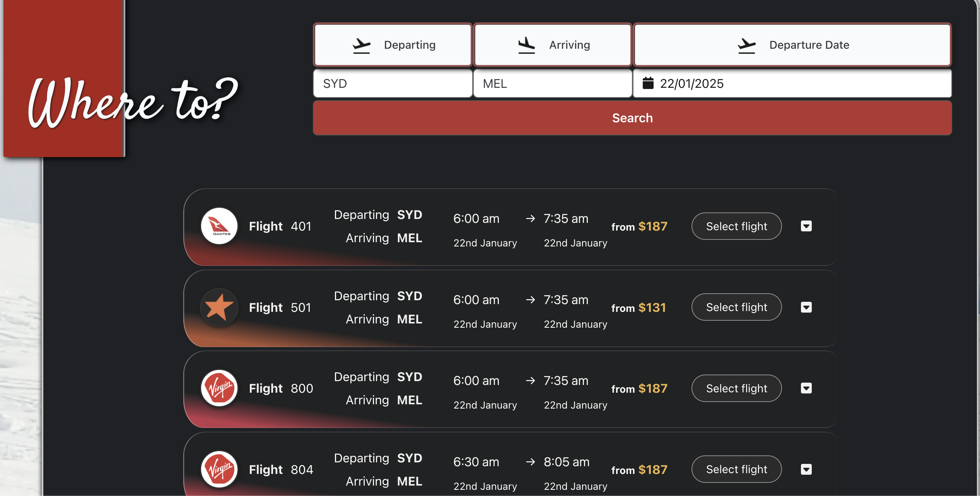Click the Jetstar star logo on Flight 501
The height and width of the screenshot is (496, 980).
(x=219, y=307)
